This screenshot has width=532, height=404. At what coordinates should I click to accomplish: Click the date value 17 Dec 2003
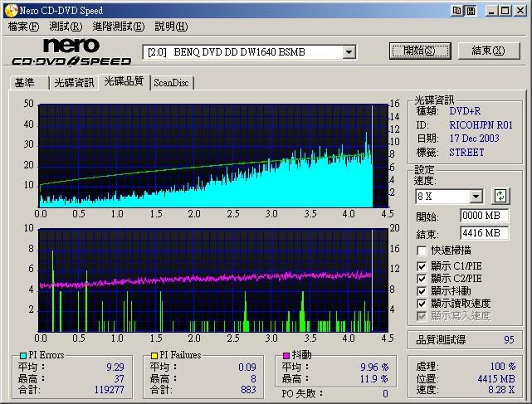475,139
